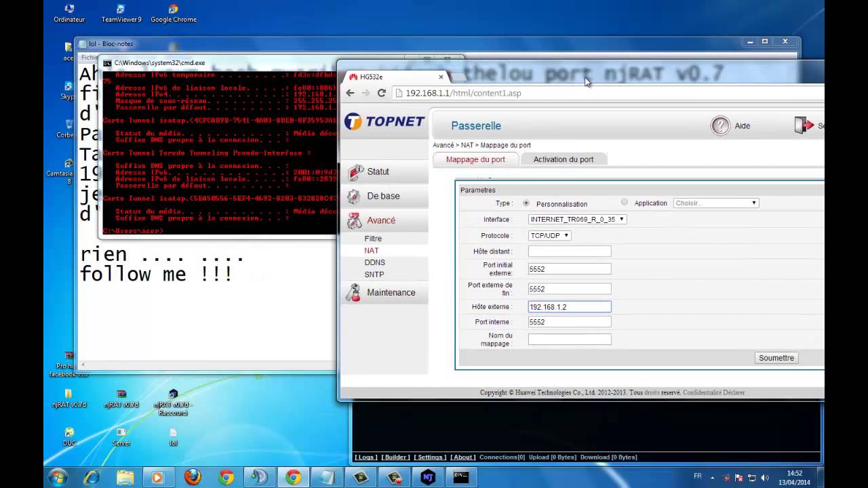
Task: Open Internet Explorer from the taskbar
Action: (x=92, y=477)
